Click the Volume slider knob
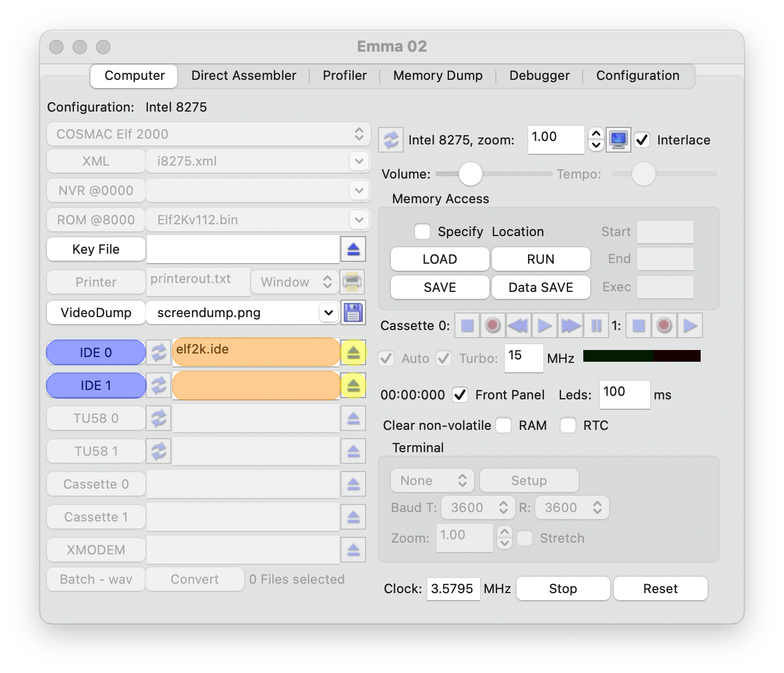This screenshot has height=673, width=784. coord(470,174)
